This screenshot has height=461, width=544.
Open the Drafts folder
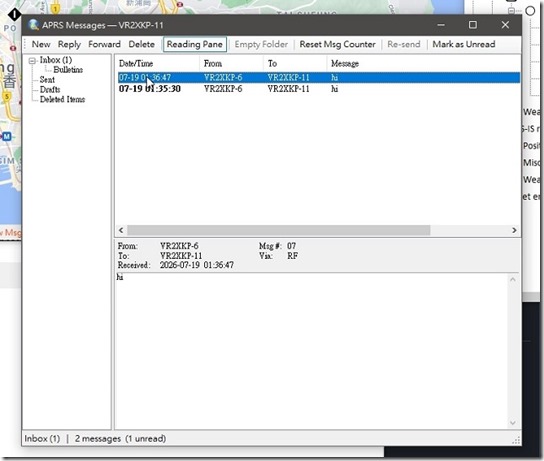coord(50,89)
